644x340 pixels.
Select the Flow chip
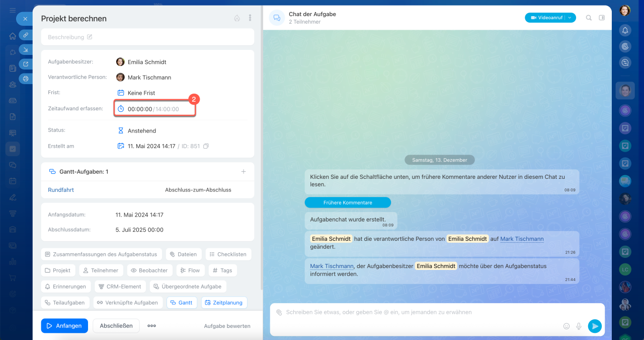click(x=190, y=270)
